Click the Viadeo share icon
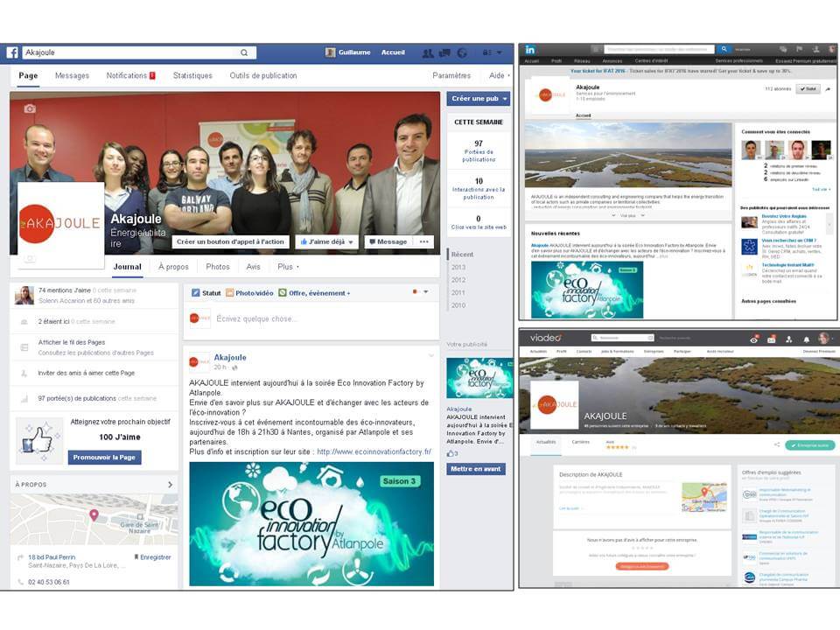This screenshot has height=630, width=840. [776, 444]
